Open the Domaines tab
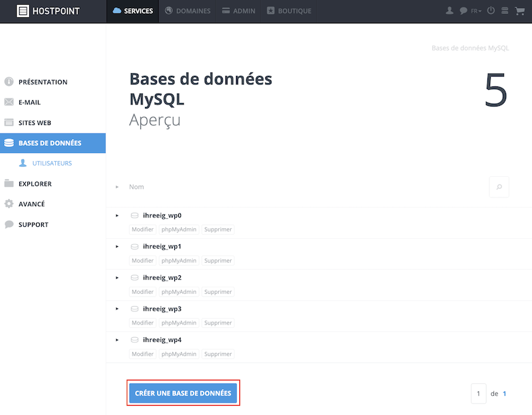This screenshot has width=532, height=415. click(x=188, y=11)
